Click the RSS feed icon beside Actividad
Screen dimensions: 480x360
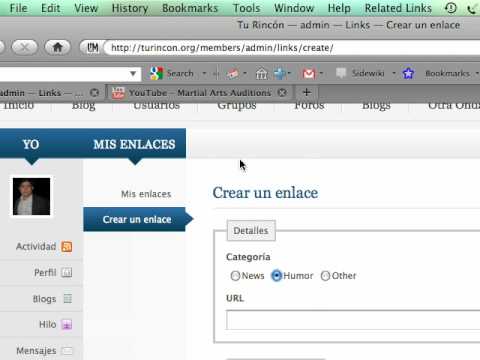tap(67, 247)
